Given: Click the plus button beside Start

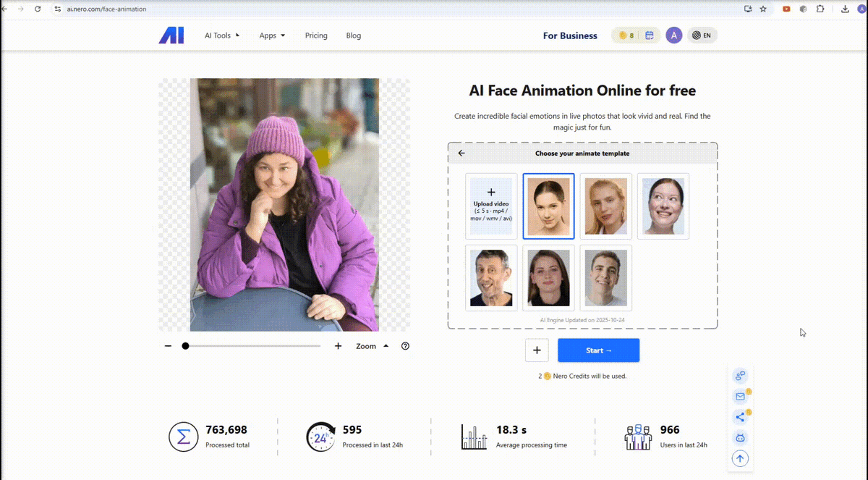Looking at the screenshot, I should click(537, 350).
